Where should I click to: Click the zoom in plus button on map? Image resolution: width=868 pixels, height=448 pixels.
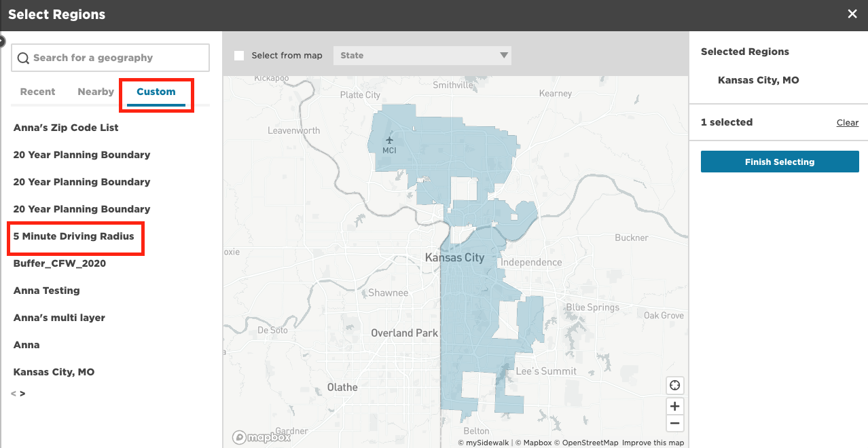click(674, 406)
